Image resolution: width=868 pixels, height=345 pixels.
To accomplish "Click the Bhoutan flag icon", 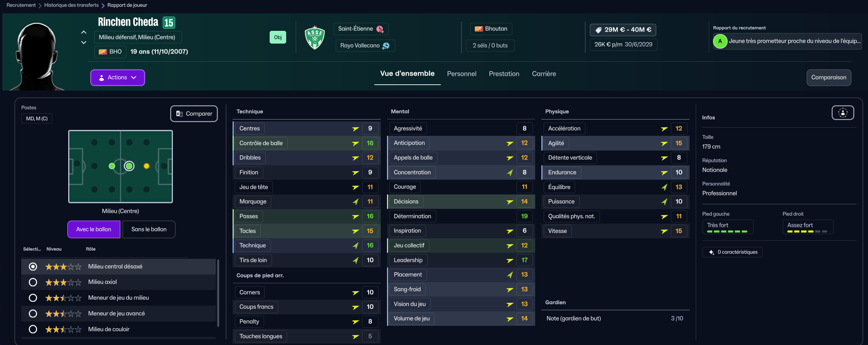I will (479, 29).
